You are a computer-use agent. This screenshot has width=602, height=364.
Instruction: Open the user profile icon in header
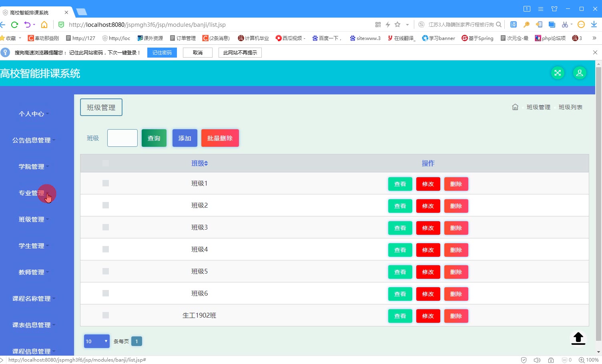point(580,73)
